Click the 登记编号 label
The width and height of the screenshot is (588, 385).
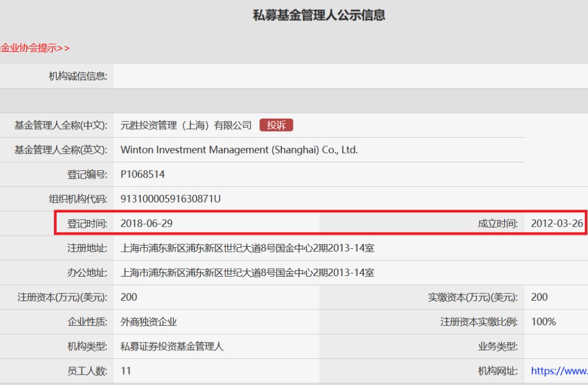[87, 174]
